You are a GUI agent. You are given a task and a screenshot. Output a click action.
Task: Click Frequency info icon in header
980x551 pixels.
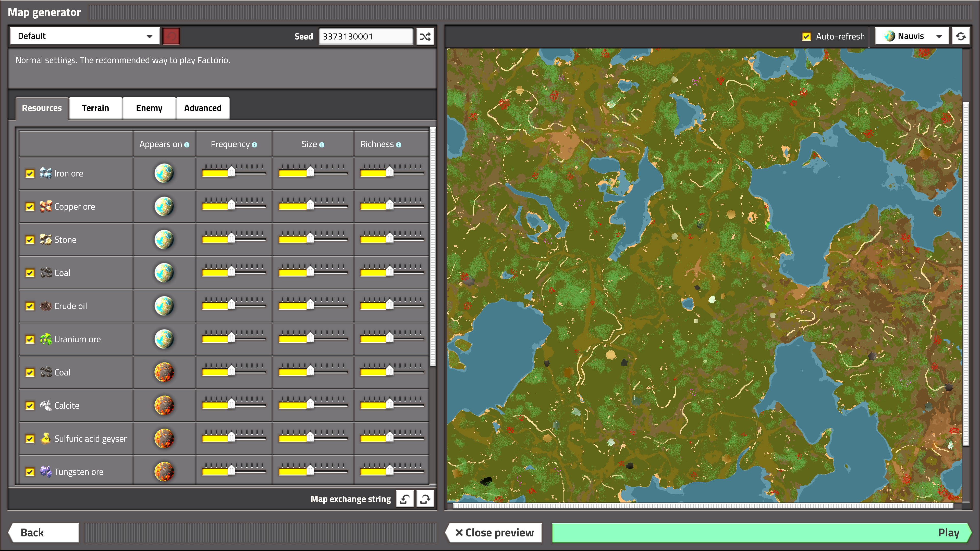click(254, 145)
